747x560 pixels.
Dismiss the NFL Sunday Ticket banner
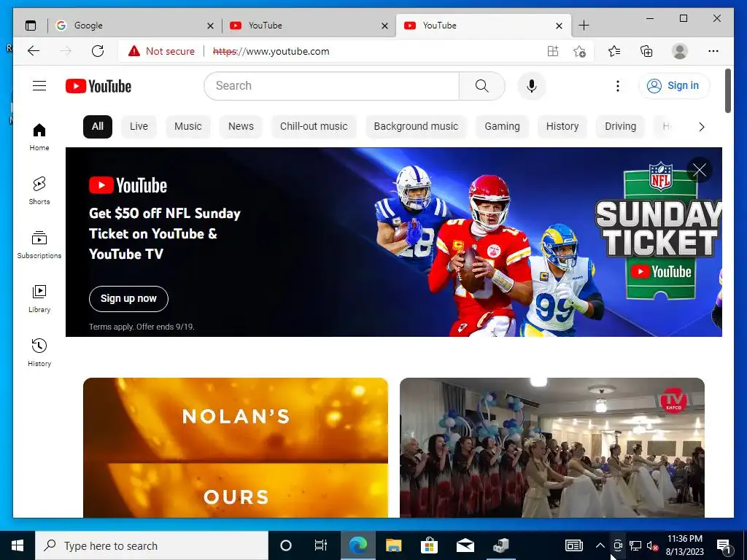point(700,170)
